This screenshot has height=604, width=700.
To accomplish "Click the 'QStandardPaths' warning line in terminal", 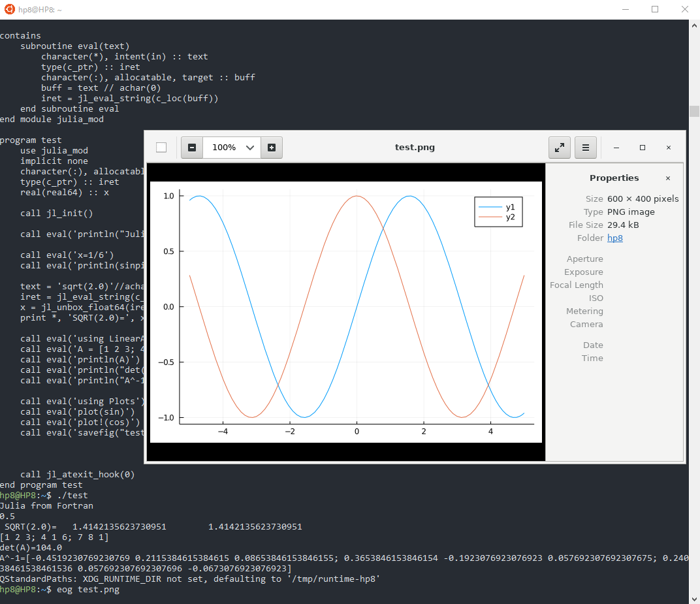I will click(x=190, y=579).
